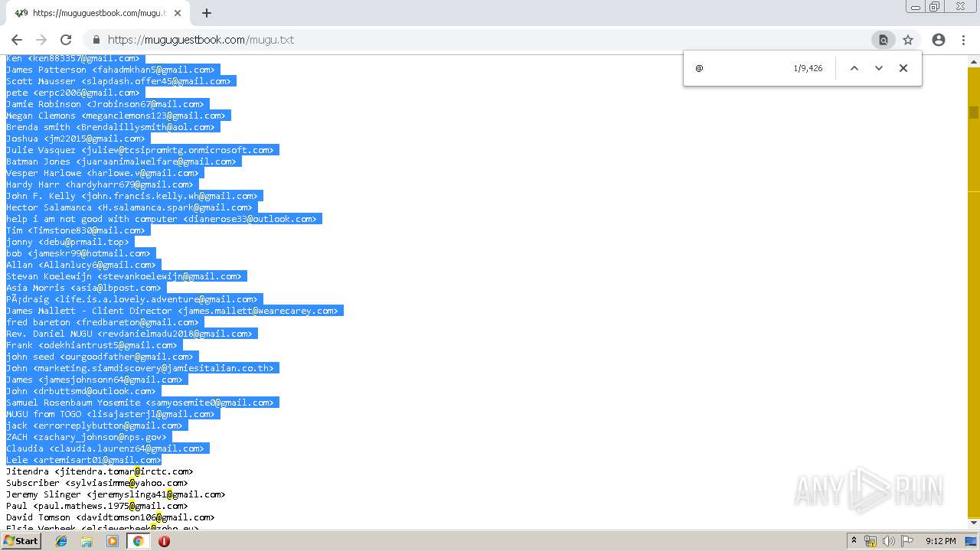Click the Claudia laurenz64 entry

pyautogui.click(x=105, y=448)
